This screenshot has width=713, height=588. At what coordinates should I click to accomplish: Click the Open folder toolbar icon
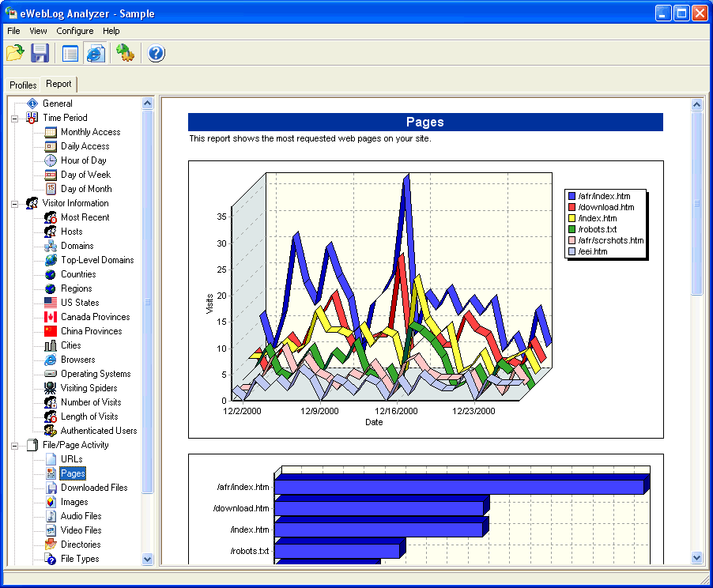[x=16, y=53]
